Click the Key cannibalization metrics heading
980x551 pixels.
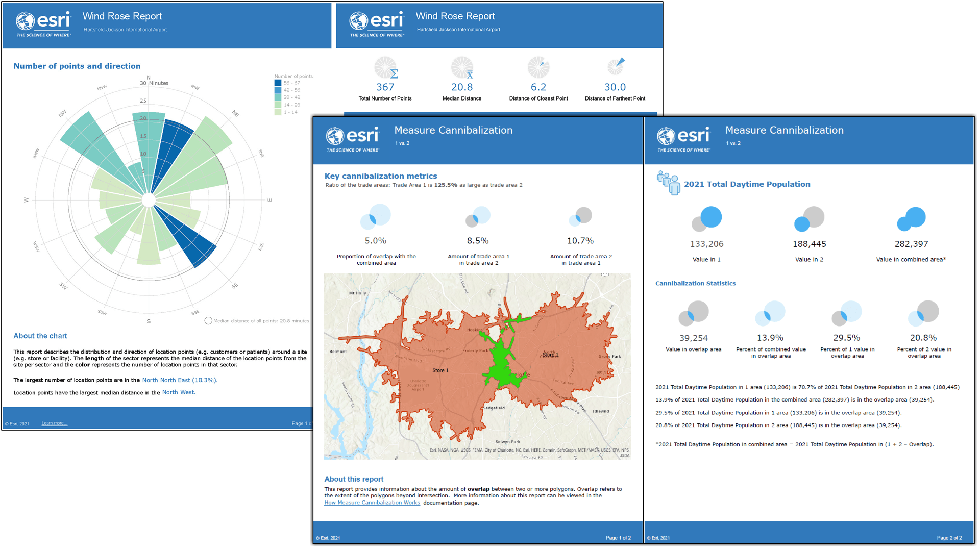381,176
